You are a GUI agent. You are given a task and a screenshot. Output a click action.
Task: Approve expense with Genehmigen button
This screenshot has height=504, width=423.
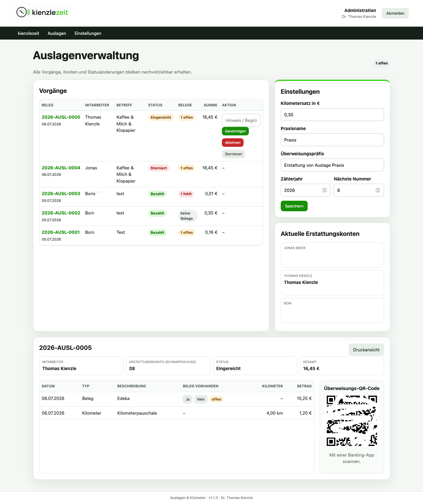(235, 131)
